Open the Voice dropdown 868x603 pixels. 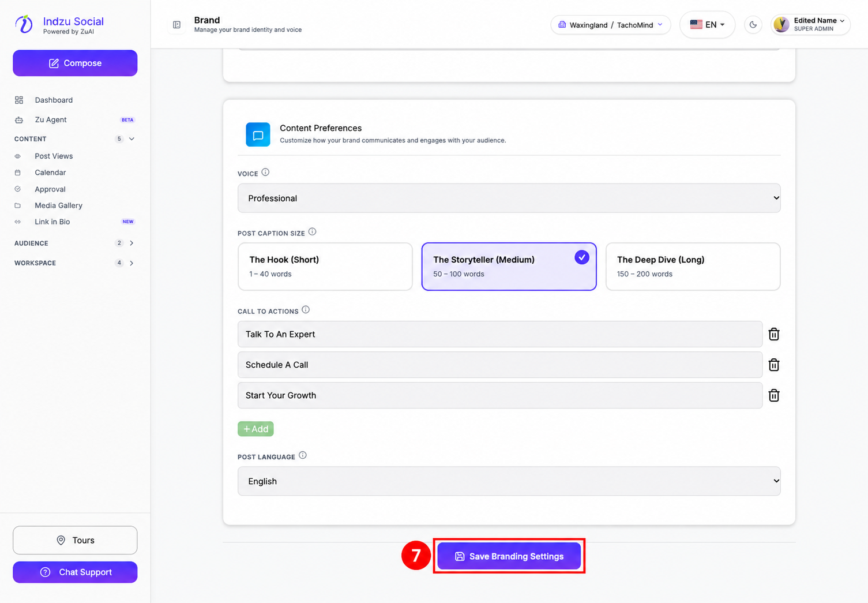[509, 198]
